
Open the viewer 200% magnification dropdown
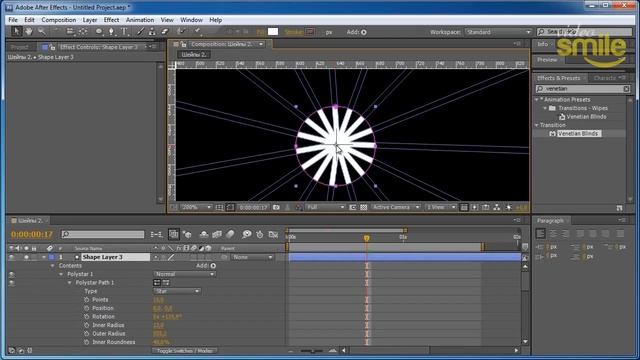(x=196, y=207)
